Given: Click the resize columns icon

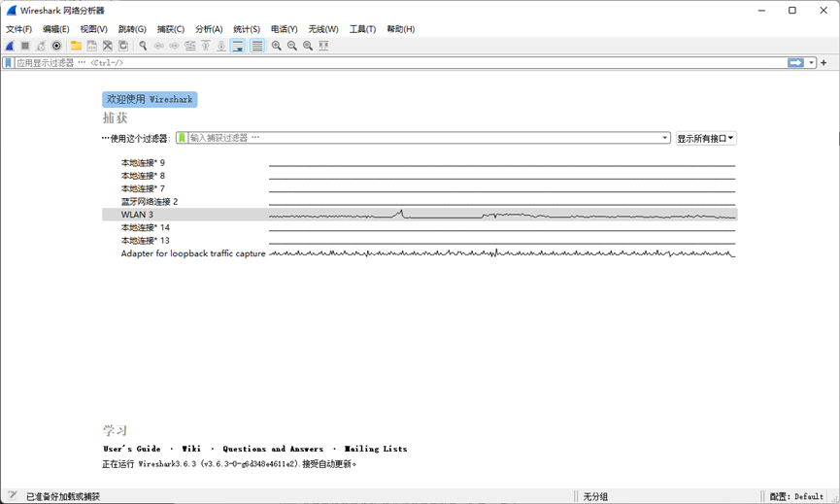Looking at the screenshot, I should tap(323, 46).
